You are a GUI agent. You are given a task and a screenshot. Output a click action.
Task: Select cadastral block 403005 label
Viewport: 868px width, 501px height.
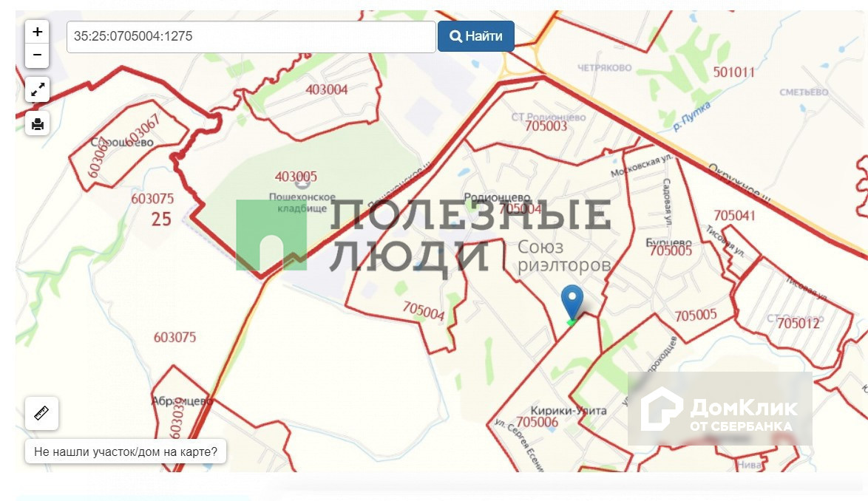pyautogui.click(x=296, y=177)
